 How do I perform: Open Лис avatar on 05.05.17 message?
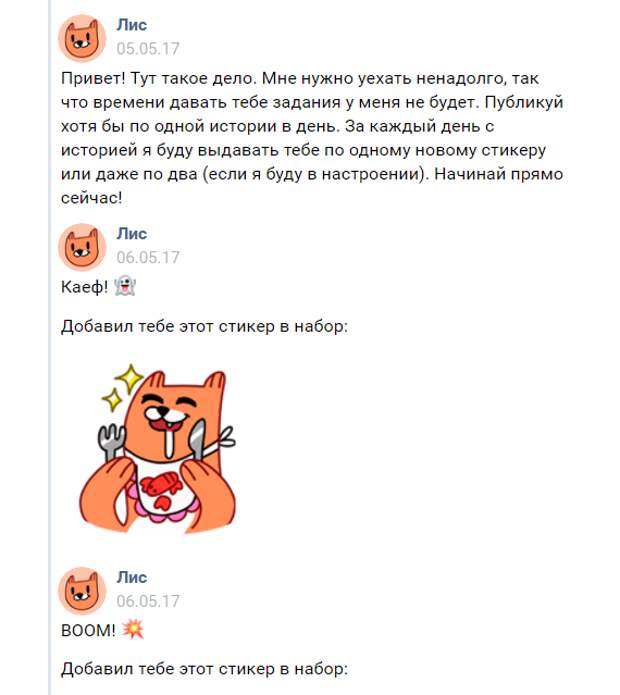[82, 38]
